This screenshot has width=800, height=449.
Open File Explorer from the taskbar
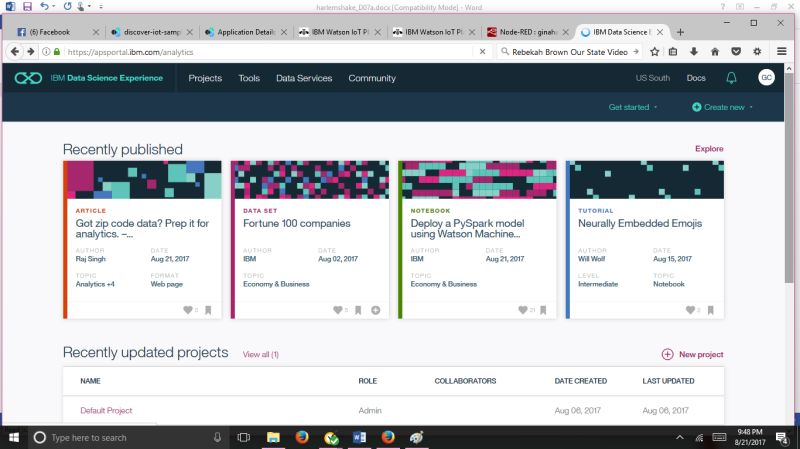pyautogui.click(x=273, y=437)
